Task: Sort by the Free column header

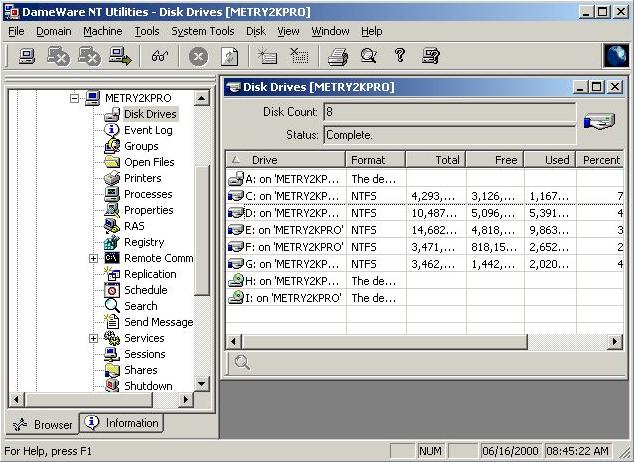Action: coord(495,160)
